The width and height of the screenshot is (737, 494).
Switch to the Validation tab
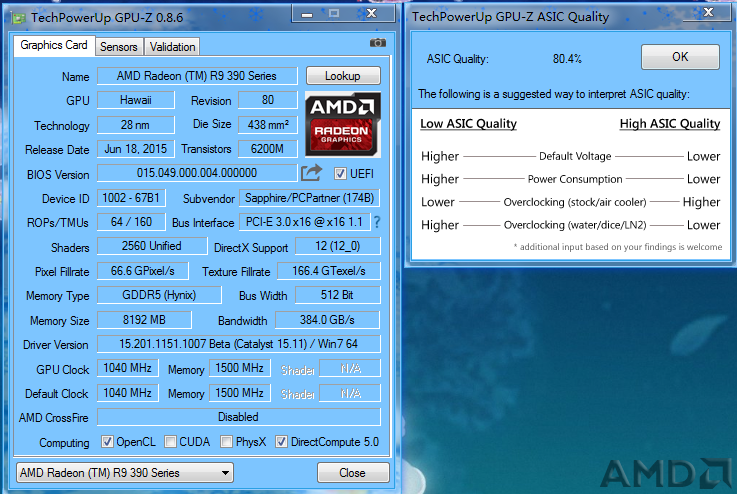172,47
